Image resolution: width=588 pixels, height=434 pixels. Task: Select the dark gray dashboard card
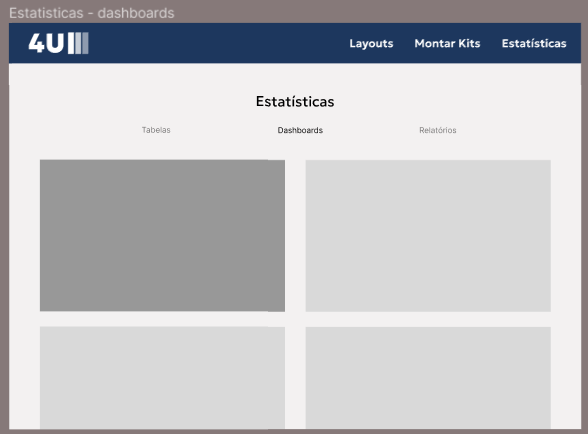pos(162,236)
